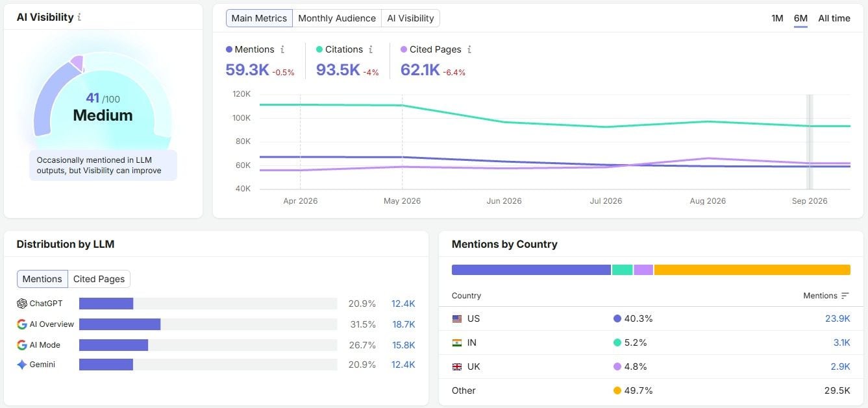Click the Distribution by LLM heading

coord(66,245)
